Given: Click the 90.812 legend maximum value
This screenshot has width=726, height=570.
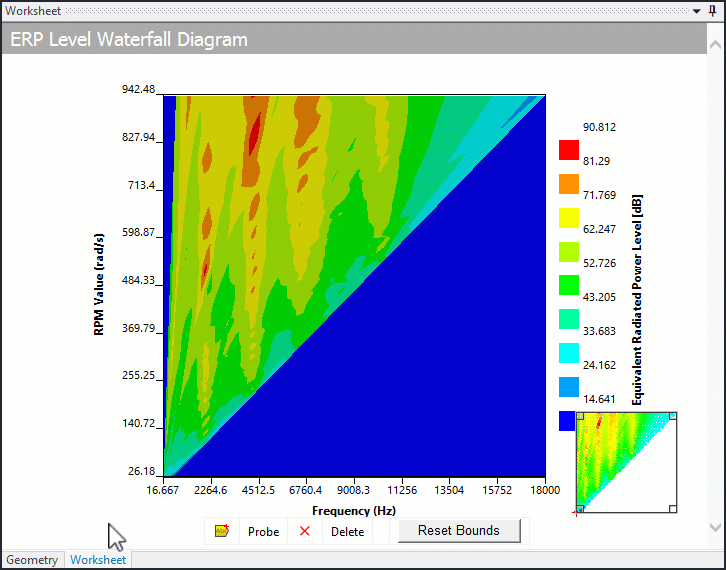Looking at the screenshot, I should [x=600, y=127].
